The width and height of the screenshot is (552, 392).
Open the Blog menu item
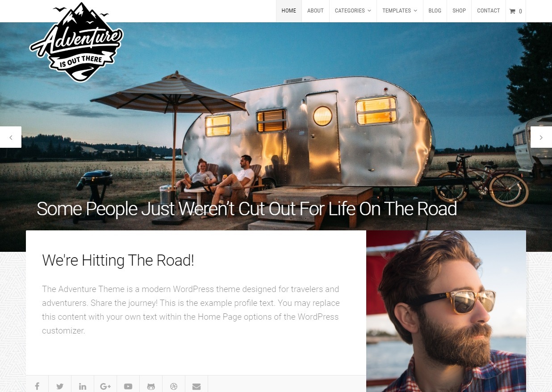435,11
